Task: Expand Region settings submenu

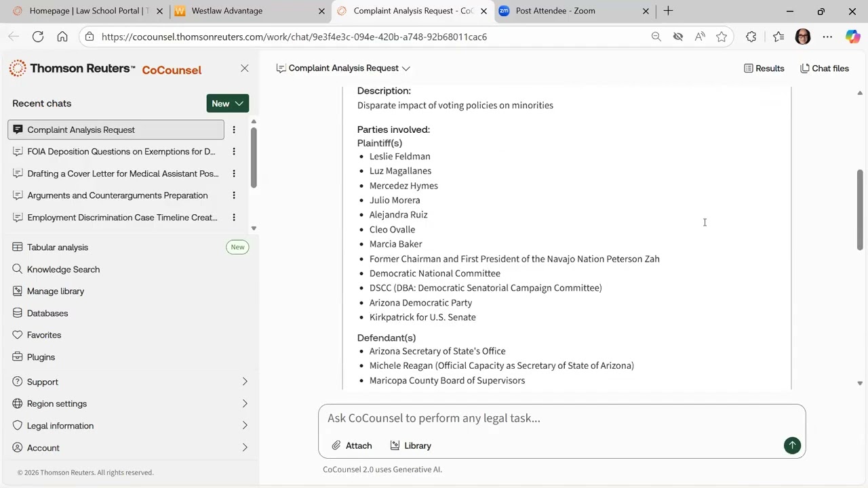Action: [130, 403]
